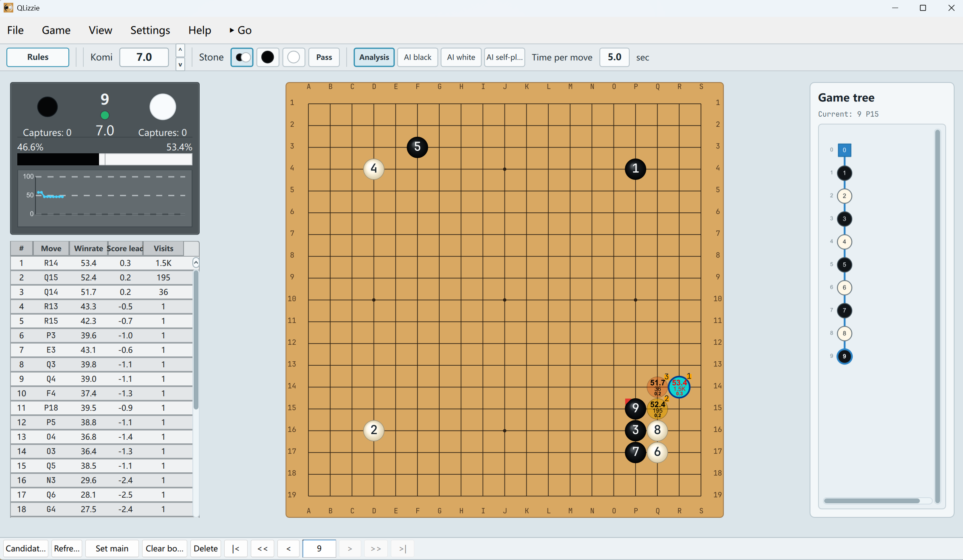Viewport: 963px width, 560px height.
Task: Click white stone 8 on the board
Action: point(657,430)
